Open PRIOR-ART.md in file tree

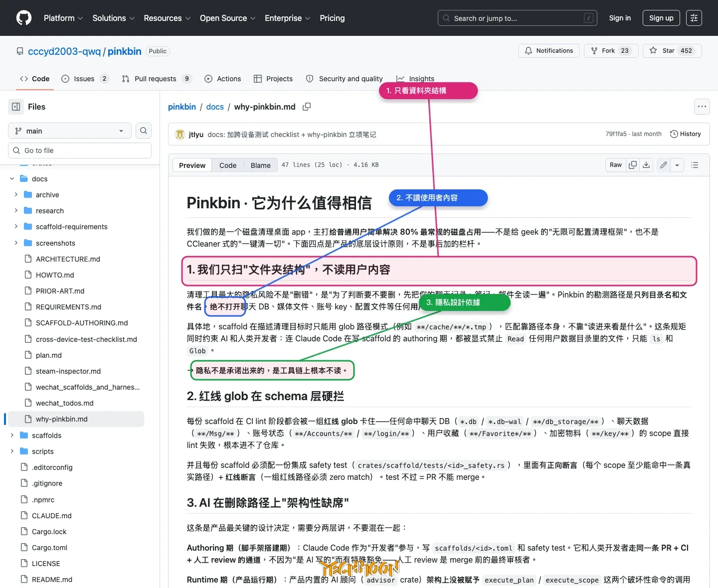pyautogui.click(x=60, y=291)
